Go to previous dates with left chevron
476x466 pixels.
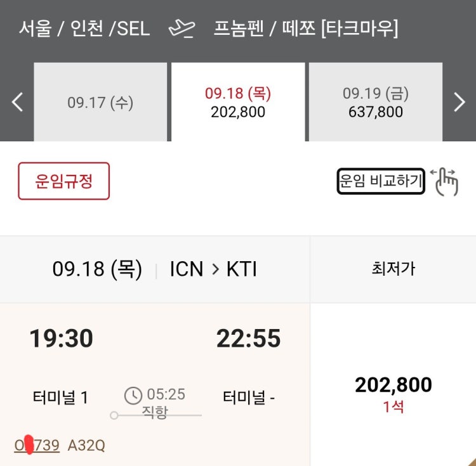17,102
